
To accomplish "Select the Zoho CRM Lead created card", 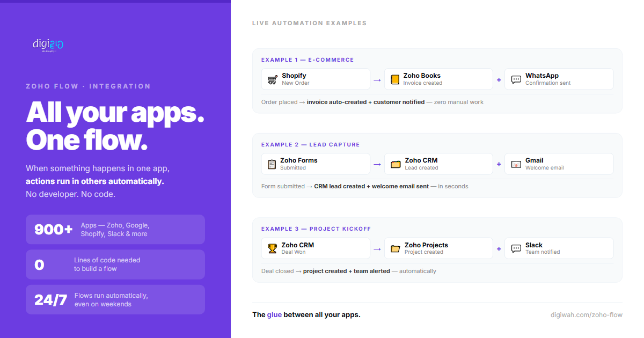I will (x=438, y=164).
